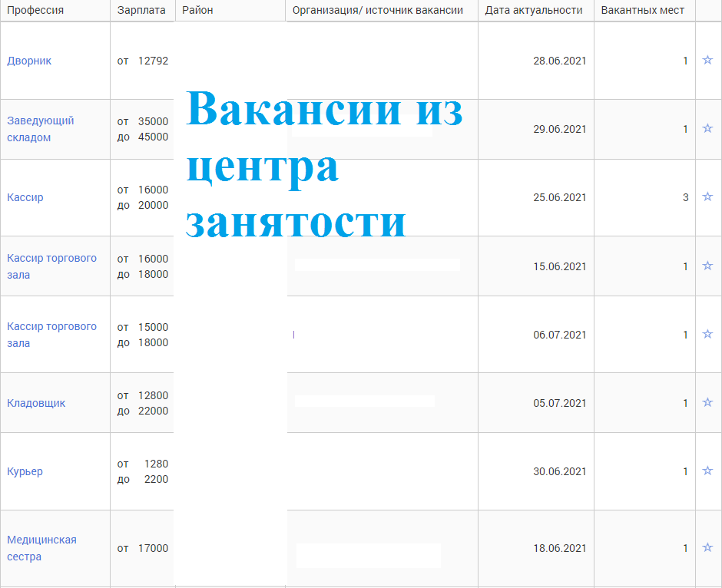This screenshot has height=588, width=722.
Task: Sort by Вакантных мест column header
Action: [642, 10]
